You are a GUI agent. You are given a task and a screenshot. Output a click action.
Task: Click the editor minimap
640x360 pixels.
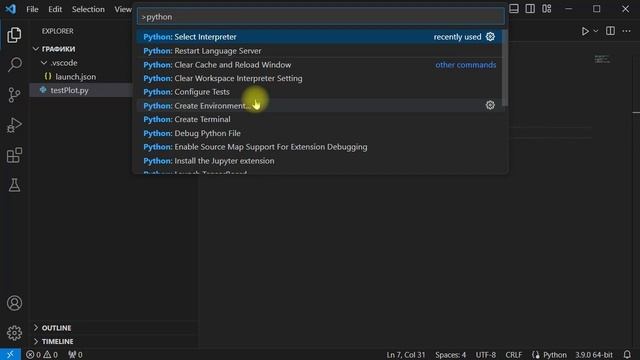coord(602,60)
